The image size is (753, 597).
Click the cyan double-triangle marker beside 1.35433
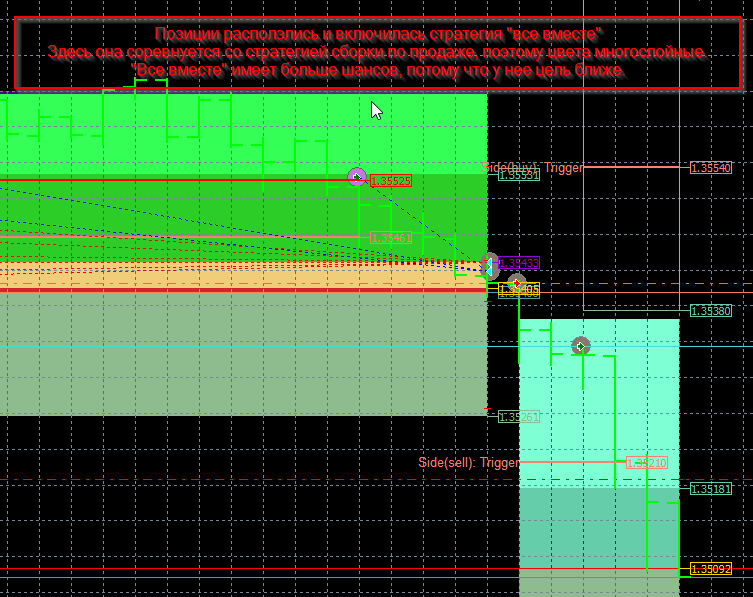[489, 266]
